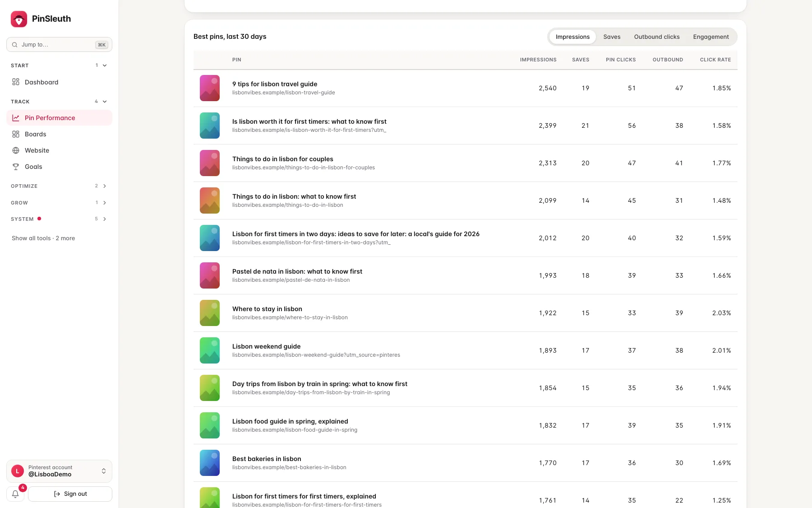Image resolution: width=812 pixels, height=508 pixels.
Task: Go to Boards in the sidebar
Action: point(59,134)
